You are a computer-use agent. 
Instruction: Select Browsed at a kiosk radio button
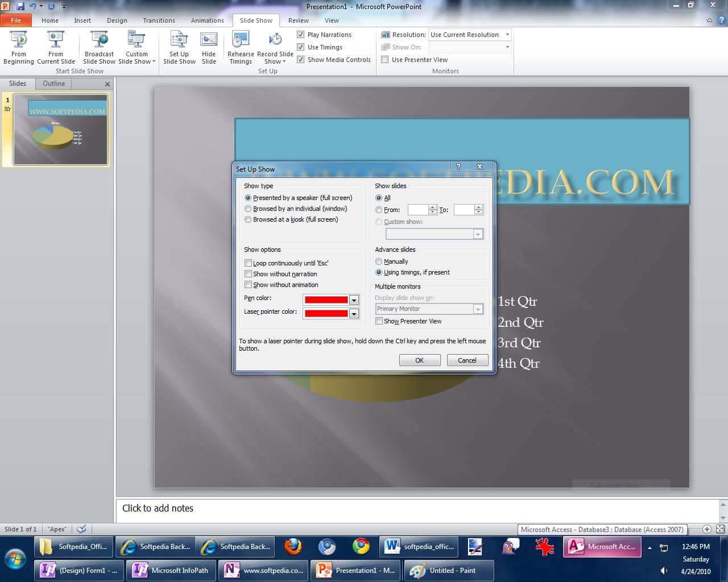(248, 219)
